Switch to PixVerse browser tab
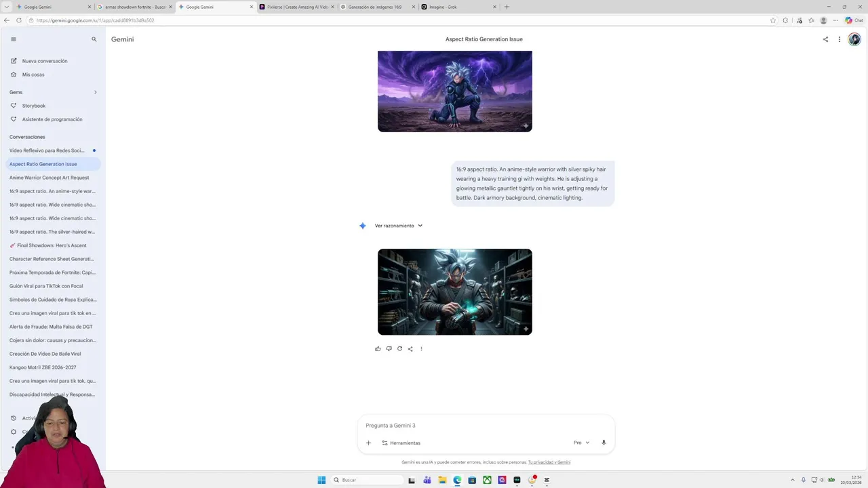Viewport: 868px width, 488px height. pyautogui.click(x=297, y=7)
